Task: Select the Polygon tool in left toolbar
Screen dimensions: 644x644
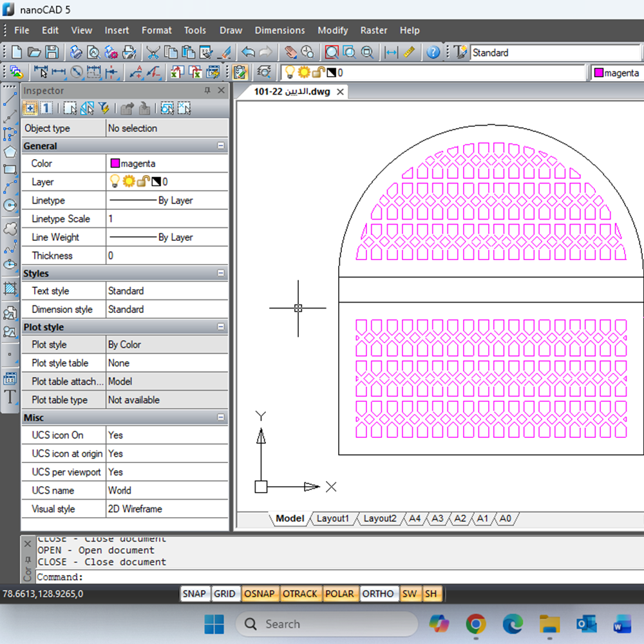Action: 10,152
